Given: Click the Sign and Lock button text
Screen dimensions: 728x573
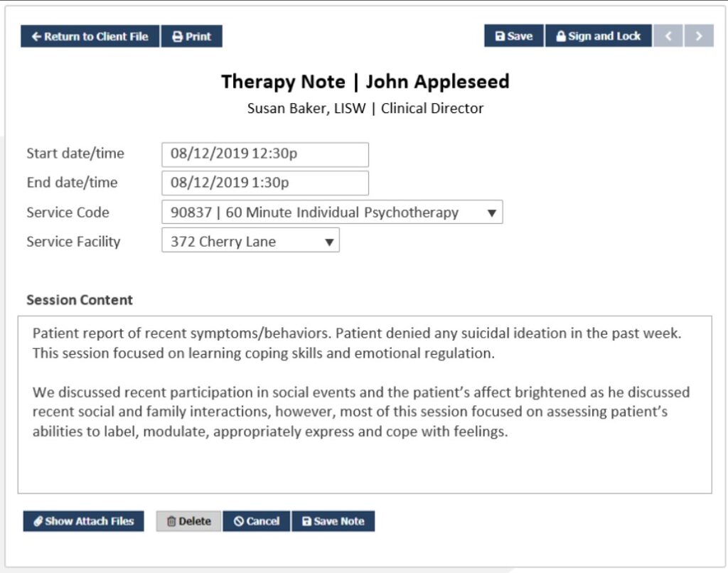Looking at the screenshot, I should point(604,36).
